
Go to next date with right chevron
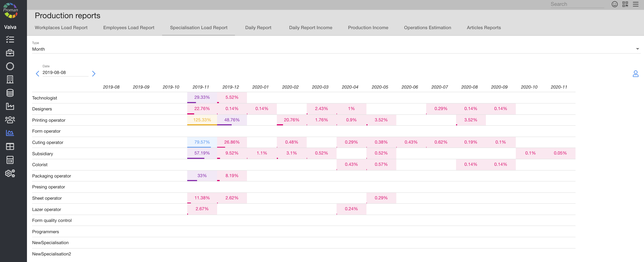pos(94,73)
